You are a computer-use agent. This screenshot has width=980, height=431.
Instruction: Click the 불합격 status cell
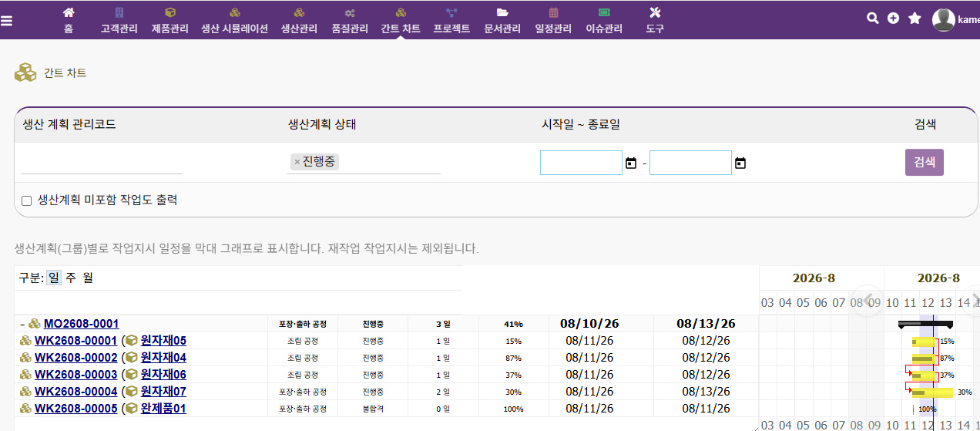(x=373, y=409)
